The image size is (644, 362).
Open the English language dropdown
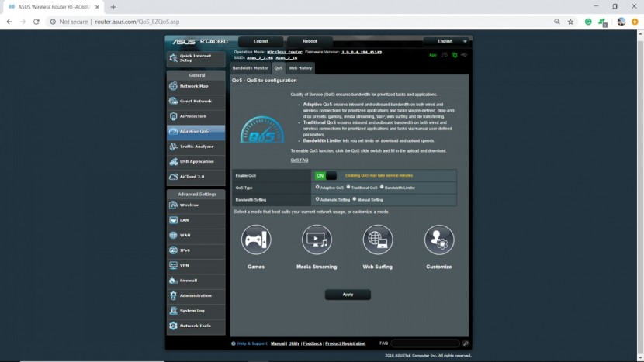point(447,41)
